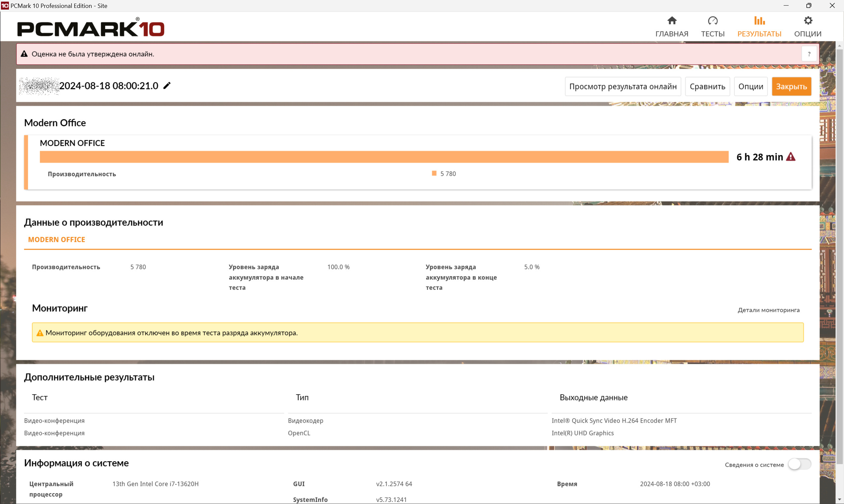This screenshot has width=844, height=504.
Task: Click the pencil icon to rename result
Action: 167,86
